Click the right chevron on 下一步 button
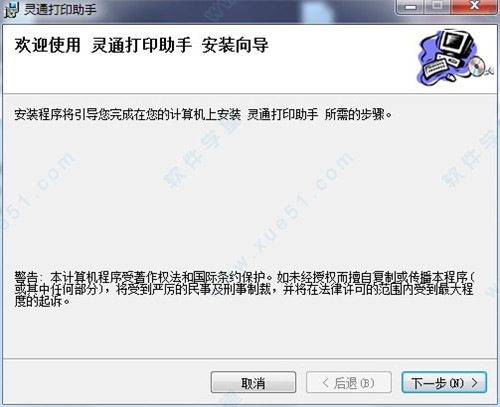 475,383
